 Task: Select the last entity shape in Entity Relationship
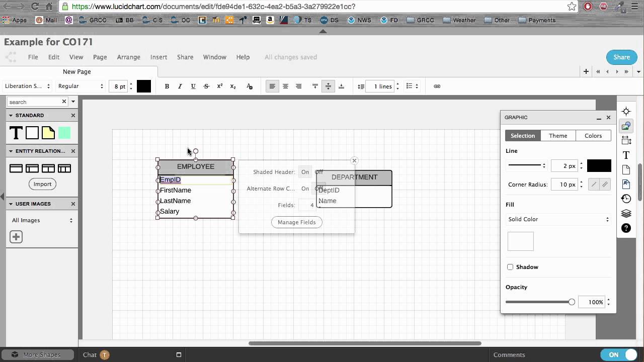point(64,168)
